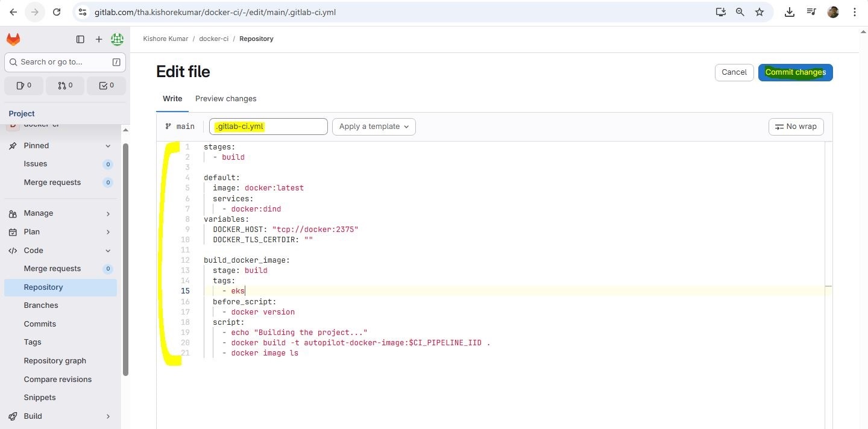This screenshot has height=429, width=868.
Task: Open the Apply a template dropdown
Action: 374,127
